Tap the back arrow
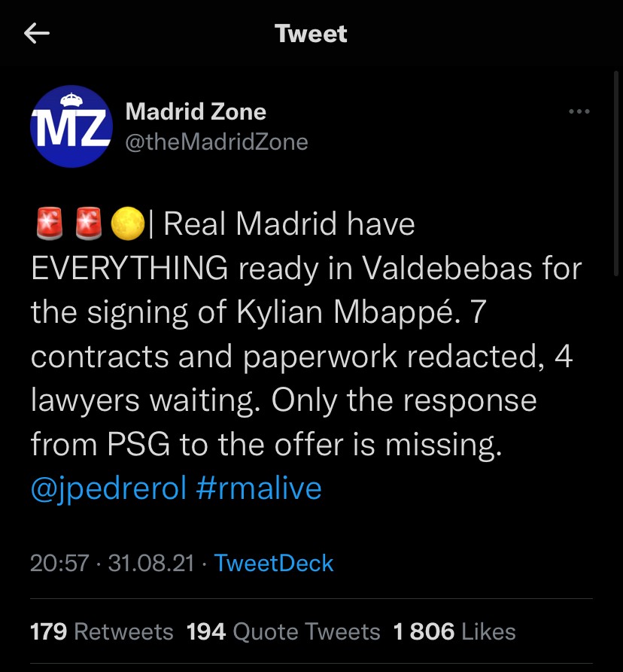Screen dimensions: 623x672 (x=37, y=34)
